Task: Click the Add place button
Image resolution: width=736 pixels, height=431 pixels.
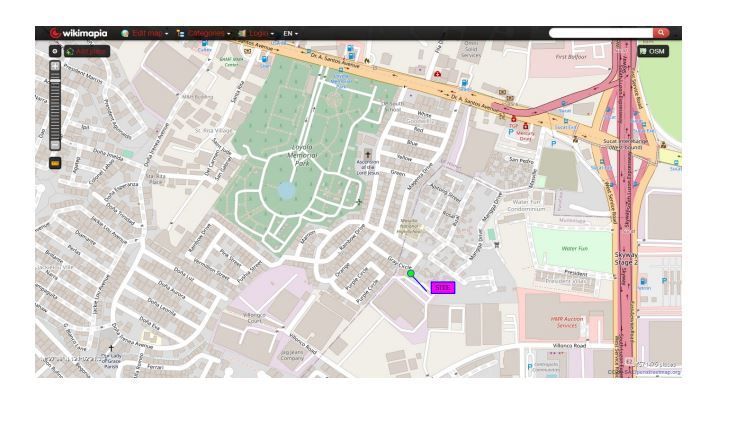Action: click(87, 51)
